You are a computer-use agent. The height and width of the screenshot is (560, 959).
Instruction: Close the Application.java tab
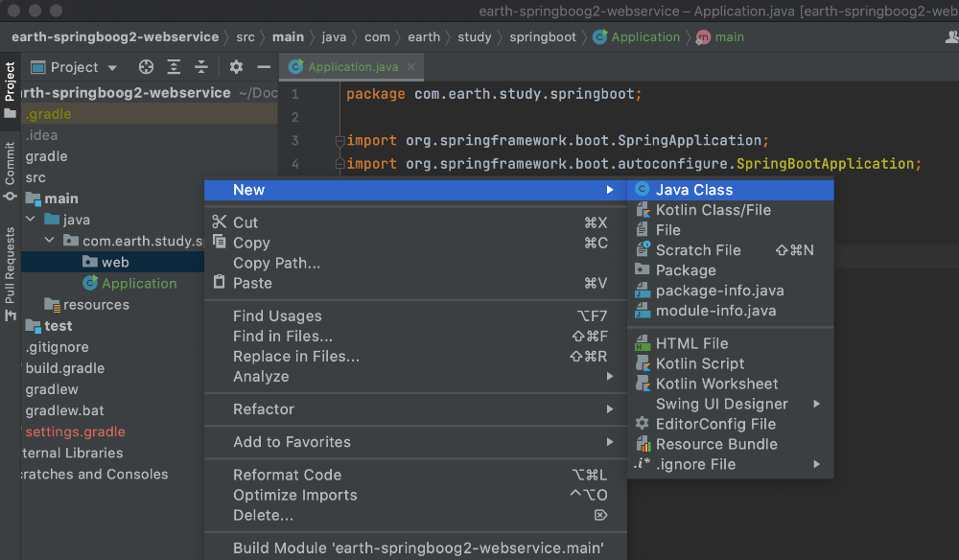(411, 67)
